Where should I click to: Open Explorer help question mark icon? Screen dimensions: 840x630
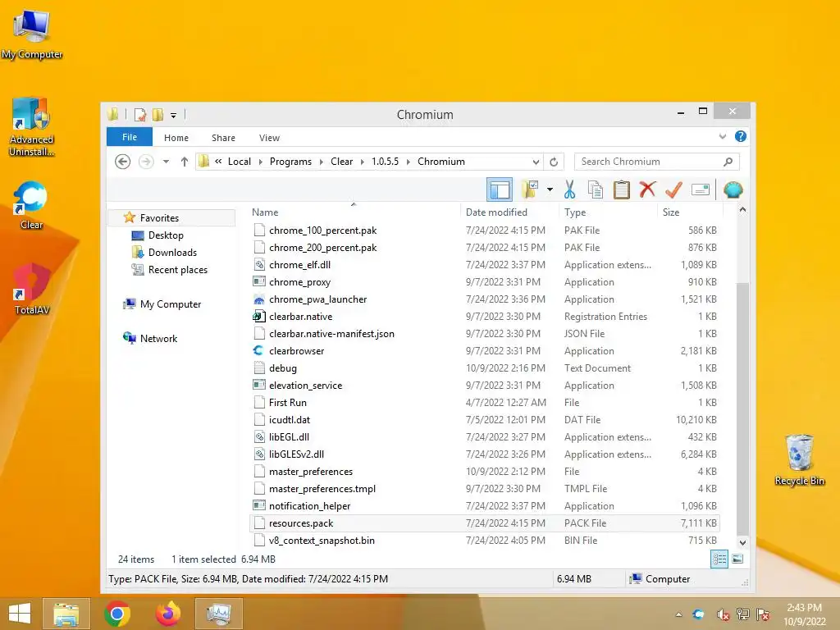[741, 137]
